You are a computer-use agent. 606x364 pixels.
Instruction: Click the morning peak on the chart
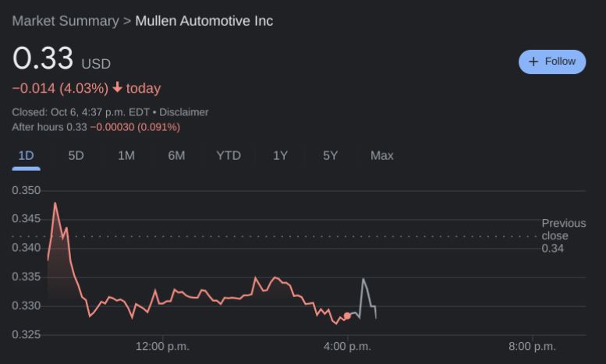tap(55, 204)
